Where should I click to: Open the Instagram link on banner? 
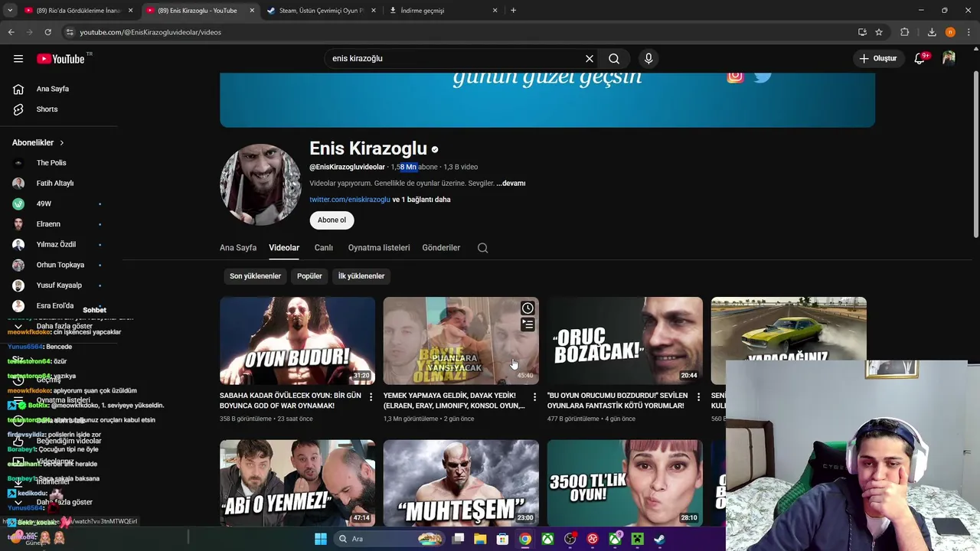pos(735,75)
